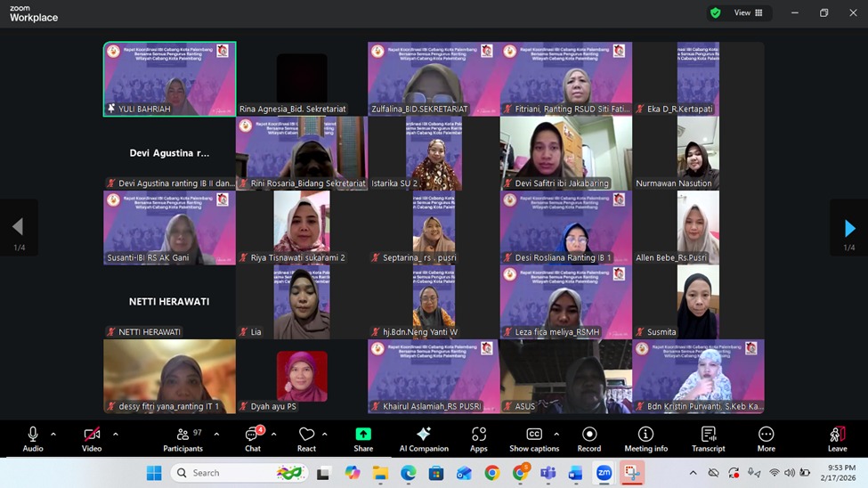
Task: Open the View layout menu
Action: click(749, 12)
